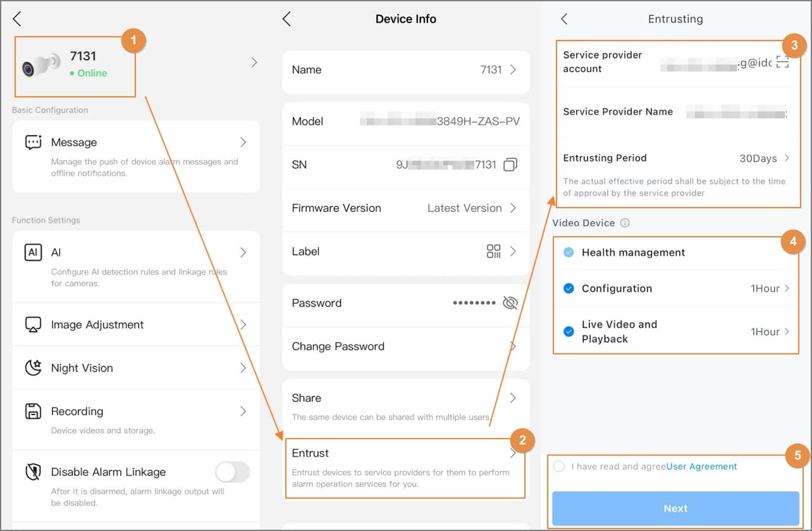Show password using the crossed eye icon
This screenshot has width=812, height=531.
click(x=510, y=303)
